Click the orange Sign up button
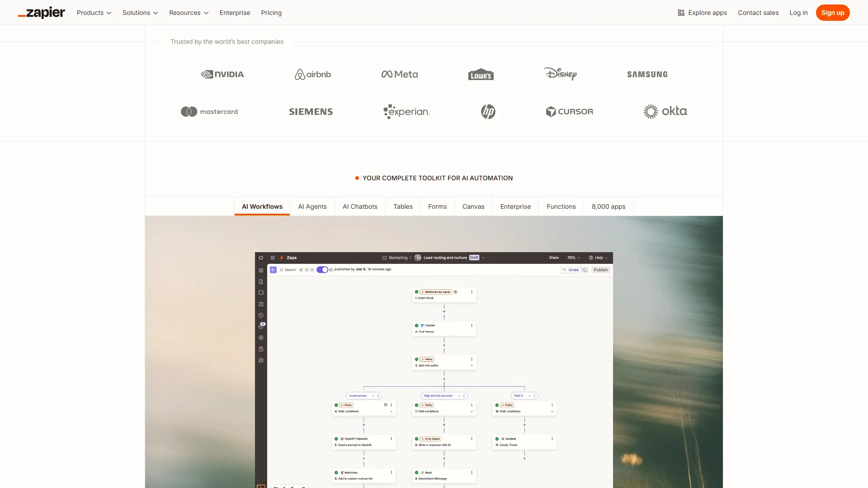The width and height of the screenshot is (868, 488). point(833,13)
